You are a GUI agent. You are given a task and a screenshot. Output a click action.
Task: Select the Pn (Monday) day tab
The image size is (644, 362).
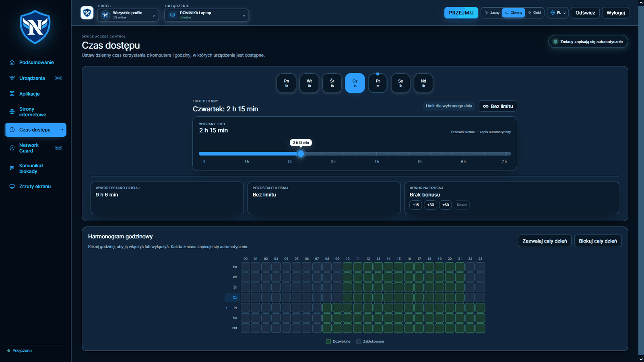287,83
